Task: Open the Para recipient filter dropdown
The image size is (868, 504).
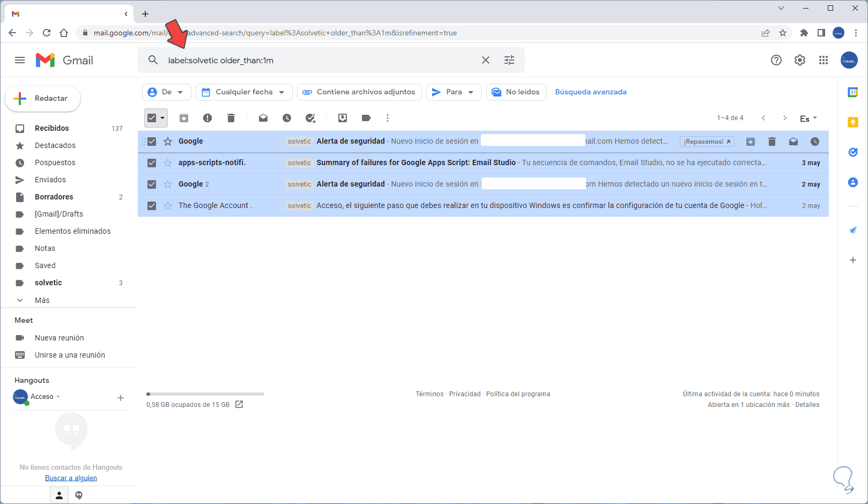Action: [454, 92]
